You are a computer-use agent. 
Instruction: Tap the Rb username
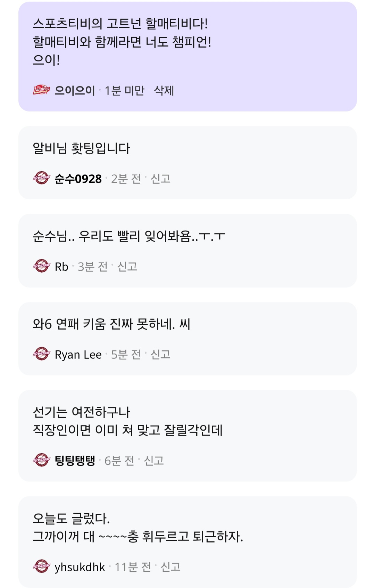coord(61,266)
